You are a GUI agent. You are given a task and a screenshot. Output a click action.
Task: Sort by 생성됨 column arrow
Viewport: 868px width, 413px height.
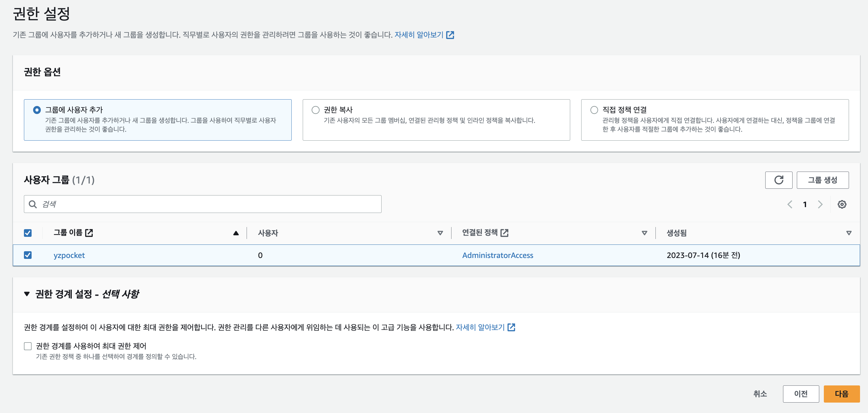click(x=849, y=233)
